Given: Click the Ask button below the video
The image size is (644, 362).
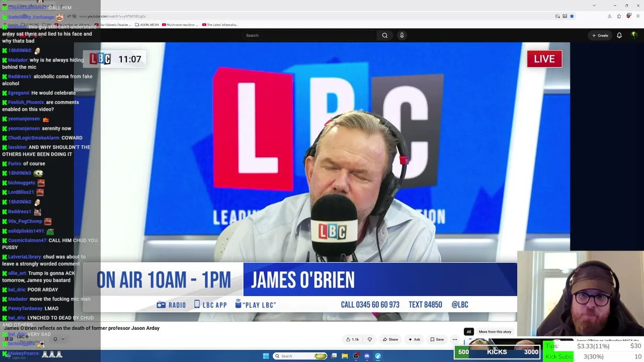Looking at the screenshot, I should pos(414,339).
